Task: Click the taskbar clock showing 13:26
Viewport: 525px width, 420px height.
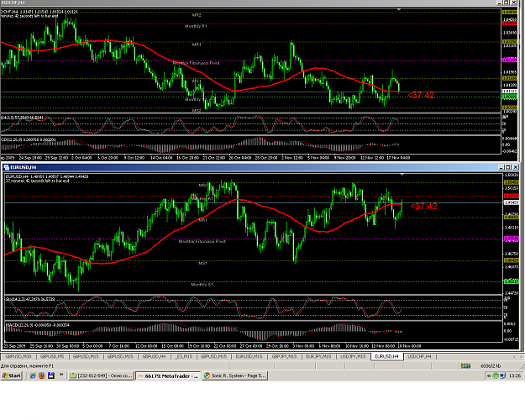Action: click(x=515, y=376)
